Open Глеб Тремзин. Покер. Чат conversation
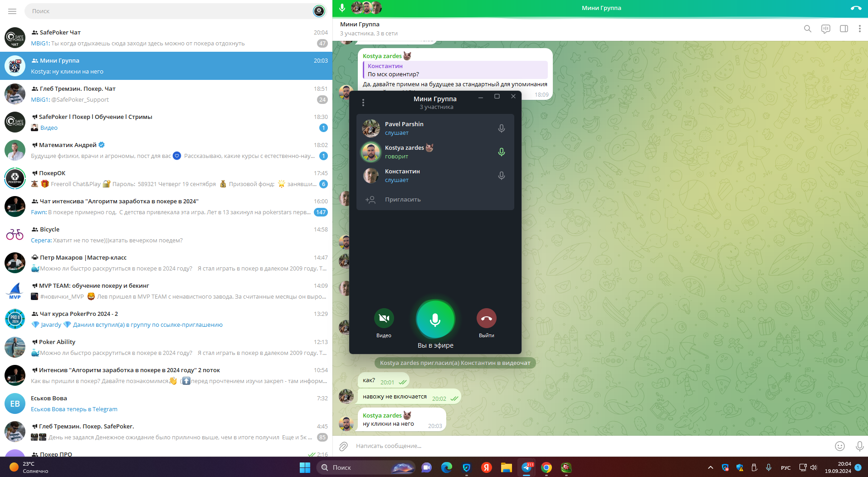868x477 pixels. (166, 94)
